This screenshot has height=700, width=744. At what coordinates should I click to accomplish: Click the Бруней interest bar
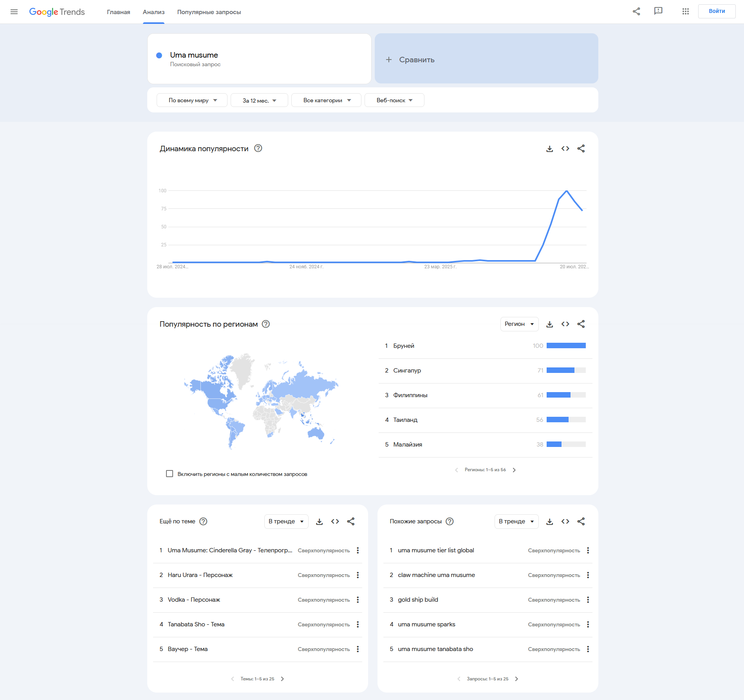click(566, 345)
